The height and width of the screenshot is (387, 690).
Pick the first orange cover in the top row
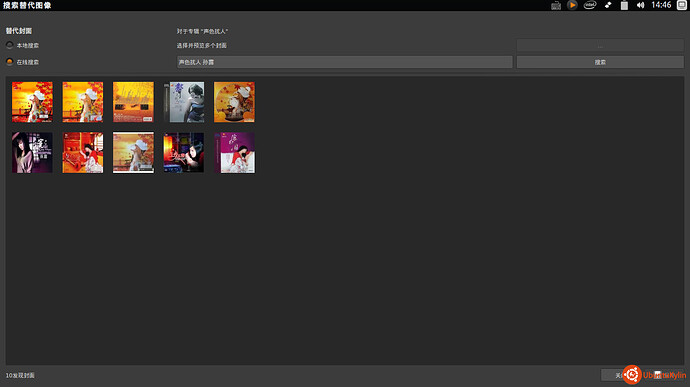click(x=32, y=102)
